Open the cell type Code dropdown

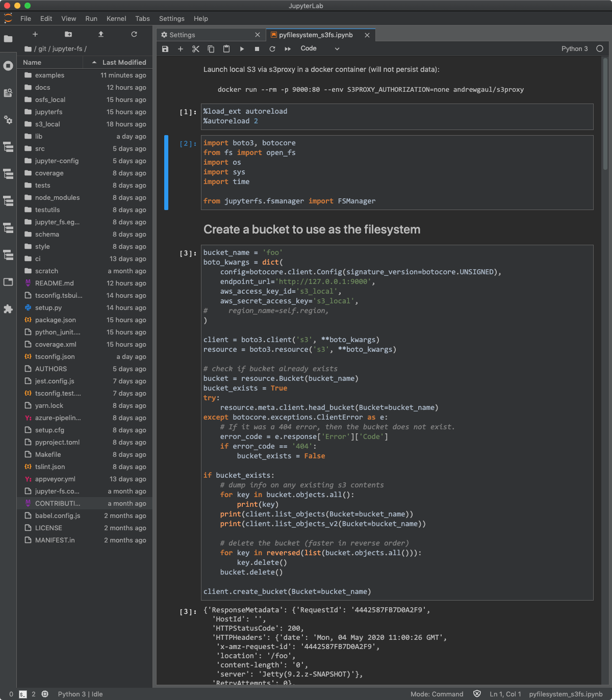[x=320, y=48]
